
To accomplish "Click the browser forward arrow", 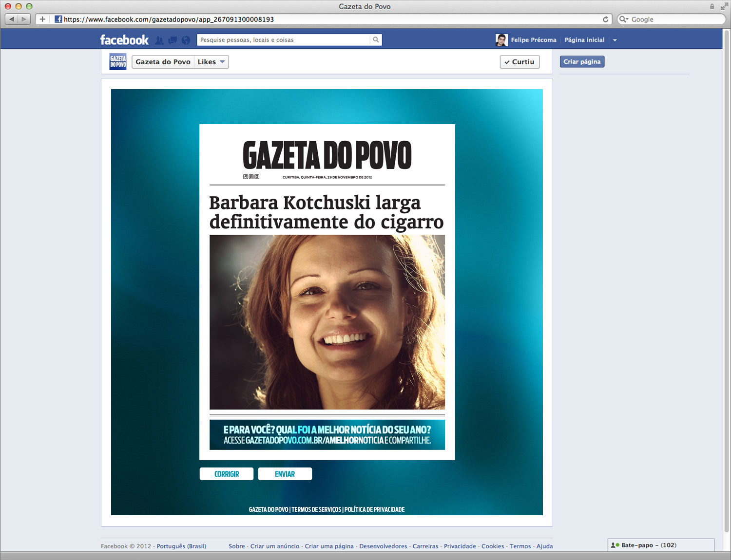I will pos(24,19).
